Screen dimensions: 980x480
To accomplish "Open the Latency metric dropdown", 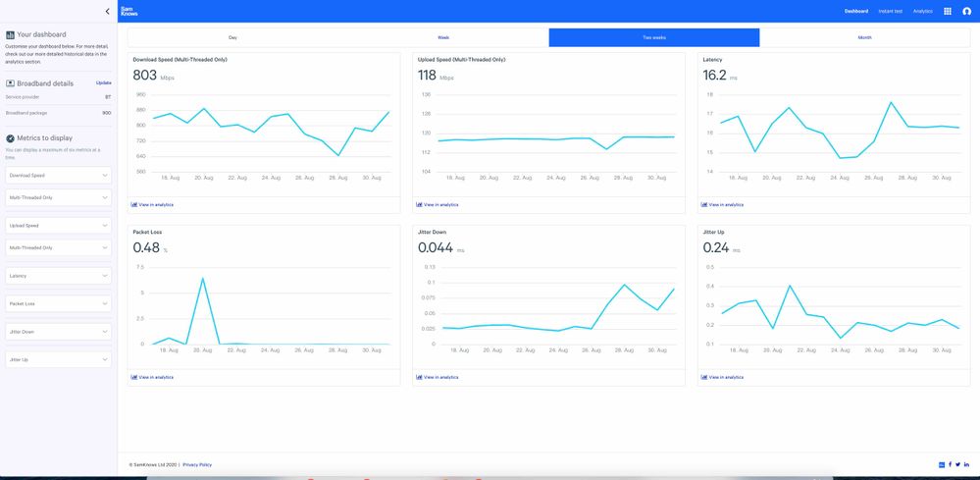I will (x=58, y=276).
